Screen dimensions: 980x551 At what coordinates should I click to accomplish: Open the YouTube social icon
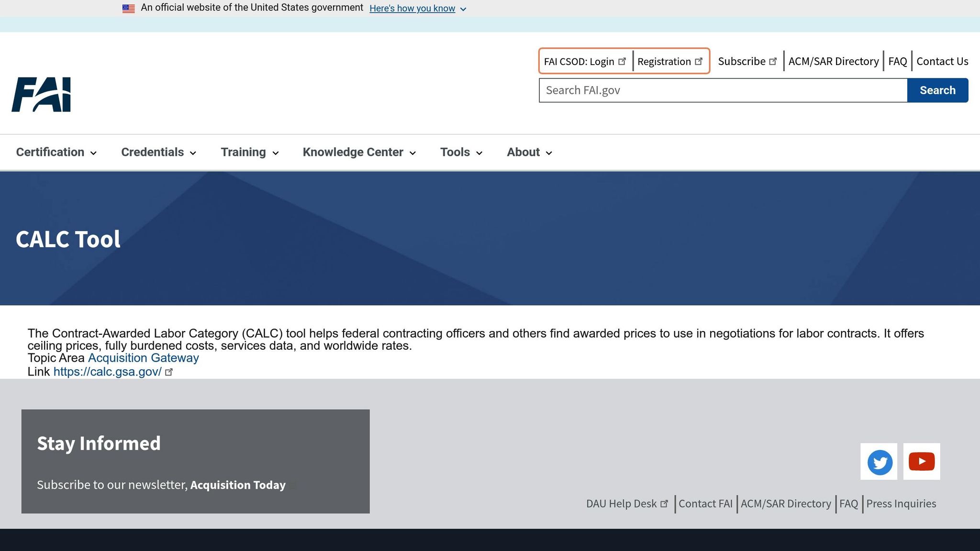[x=922, y=462]
